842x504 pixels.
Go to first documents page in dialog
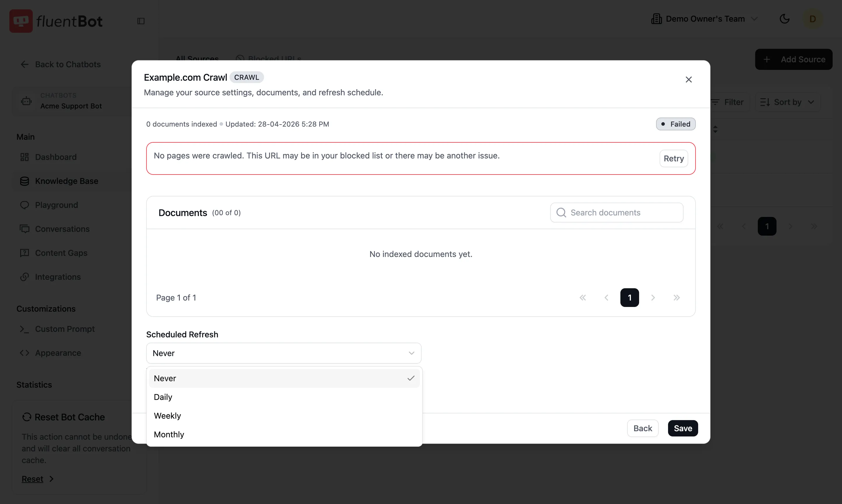[583, 298]
